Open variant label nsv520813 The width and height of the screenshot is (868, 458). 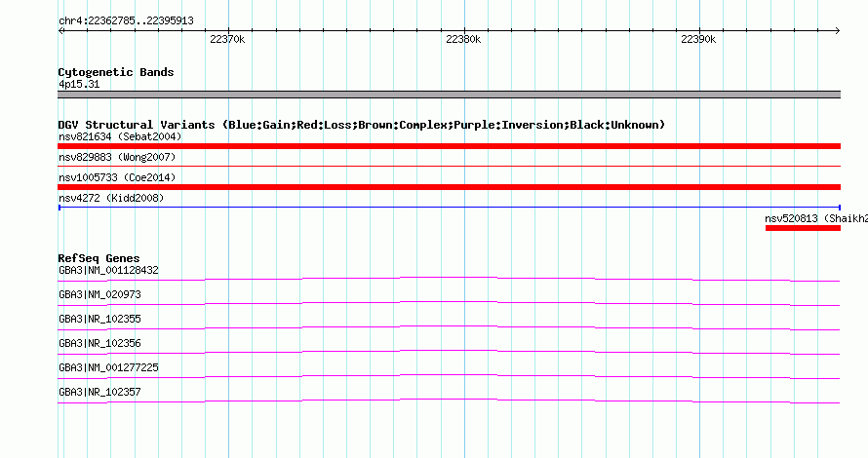click(816, 218)
